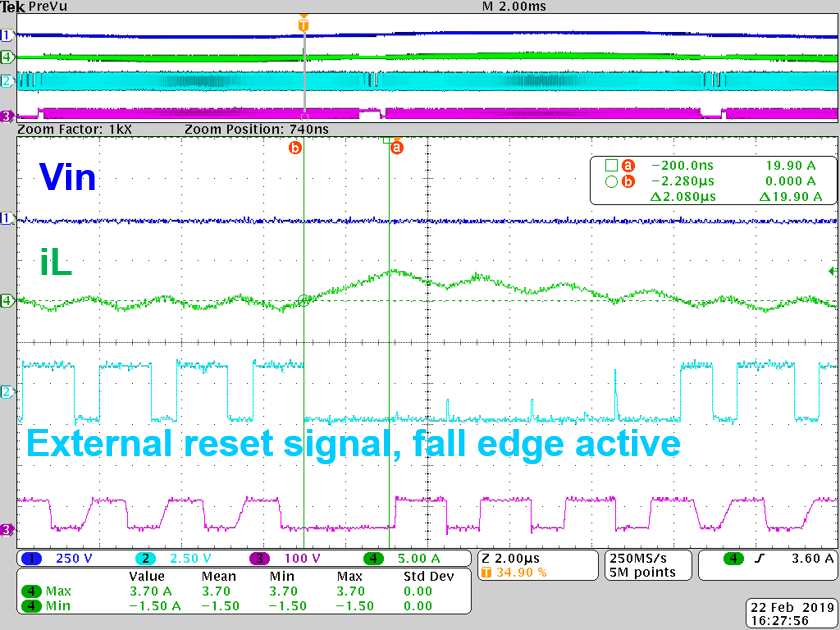The height and width of the screenshot is (630, 840).
Task: Click the cyan channel 2 scale badge
Action: pos(145,559)
